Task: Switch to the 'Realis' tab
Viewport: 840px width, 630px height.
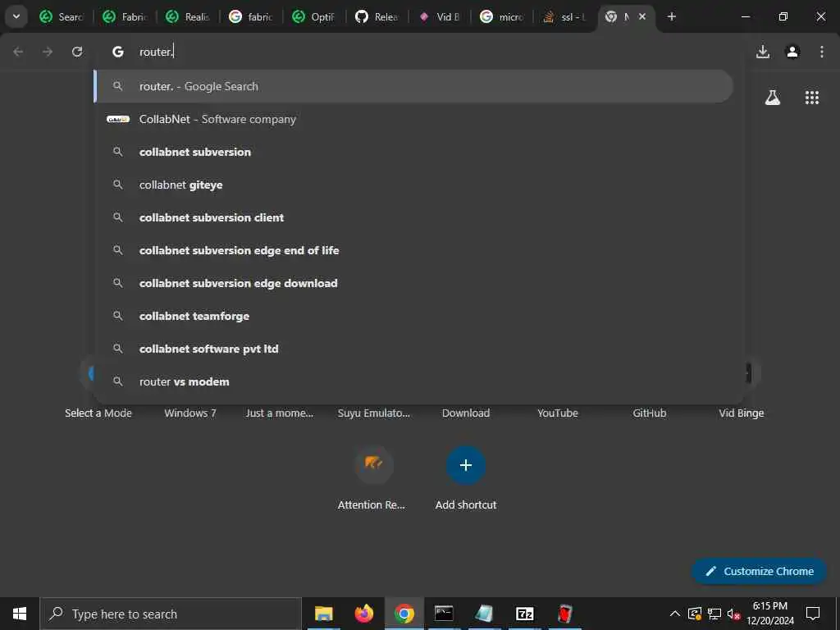Action: 188,17
